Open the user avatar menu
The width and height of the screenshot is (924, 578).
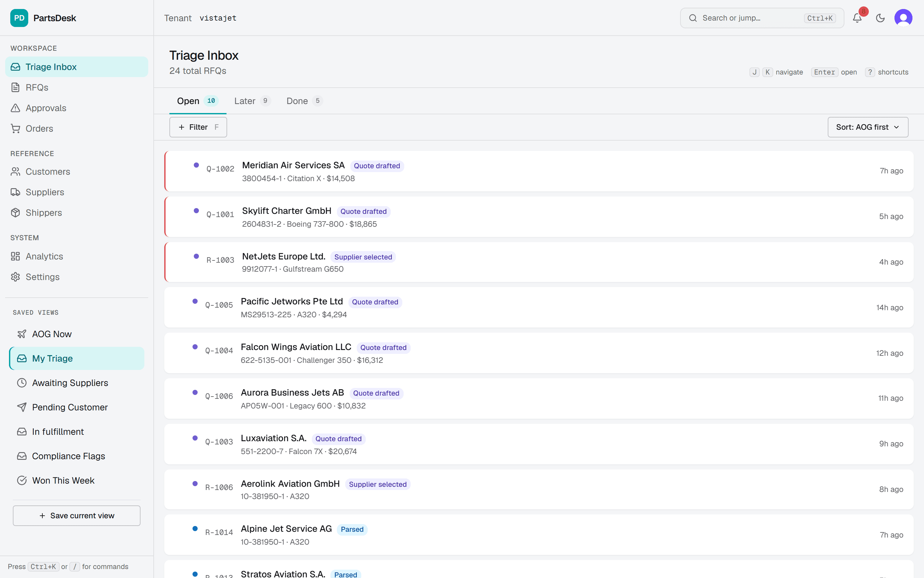click(903, 18)
